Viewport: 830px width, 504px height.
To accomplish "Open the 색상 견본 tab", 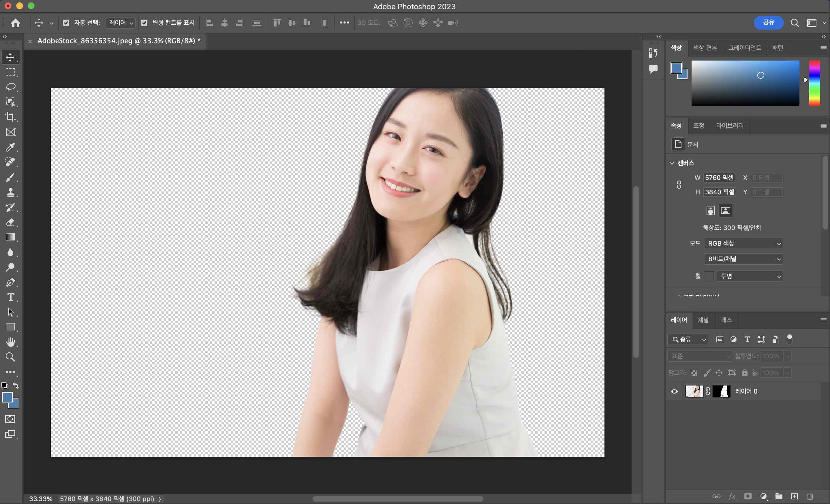I will point(705,48).
